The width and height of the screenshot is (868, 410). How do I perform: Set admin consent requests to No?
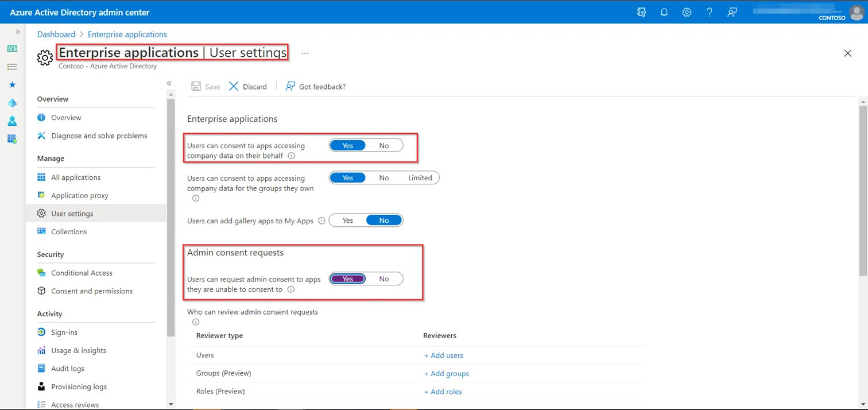pos(384,279)
